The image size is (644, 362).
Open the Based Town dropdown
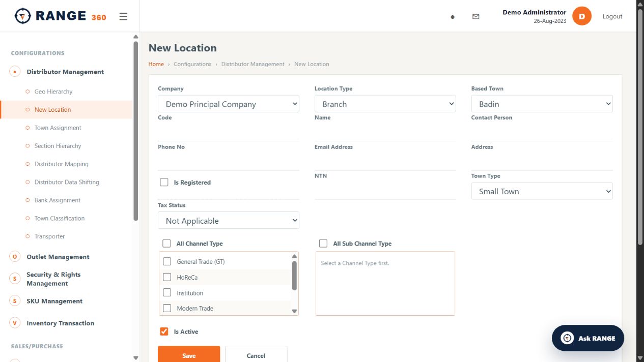(542, 104)
